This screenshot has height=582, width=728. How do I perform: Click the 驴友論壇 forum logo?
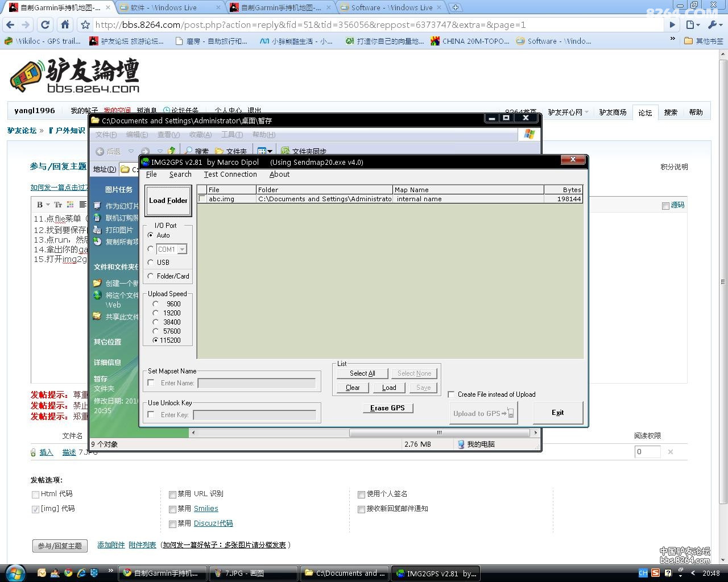pyautogui.click(x=75, y=76)
